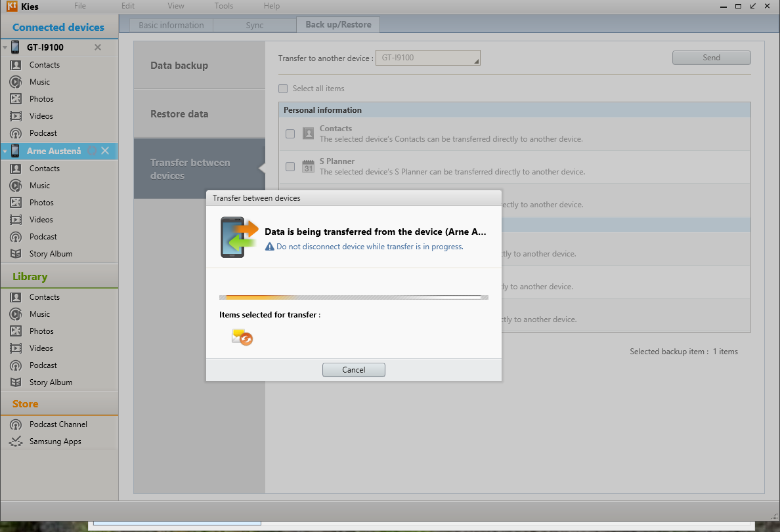Click the Connected devices heading
Image resolution: width=780 pixels, height=532 pixels.
tap(58, 28)
